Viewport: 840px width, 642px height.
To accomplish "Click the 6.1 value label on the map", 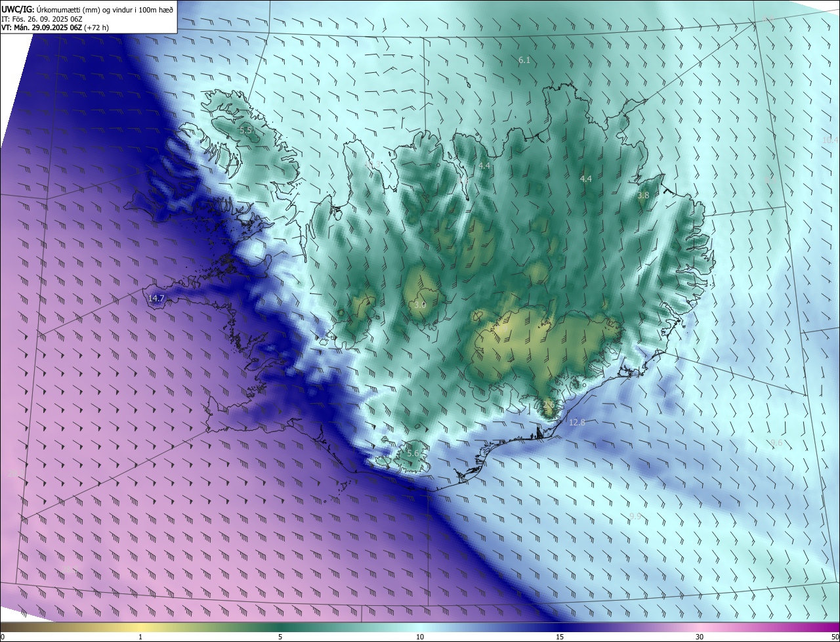I will tap(524, 60).
